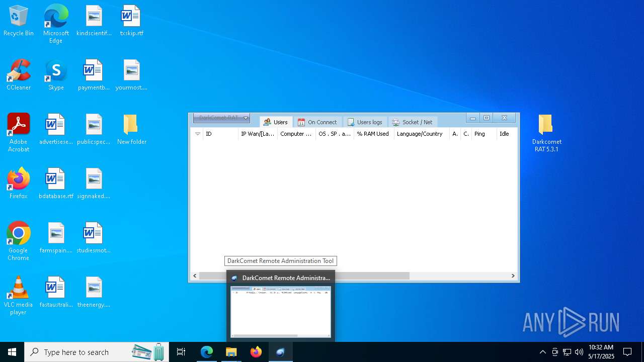This screenshot has width=644, height=362.
Task: Sort by the % RAM Used column
Action: 373,134
